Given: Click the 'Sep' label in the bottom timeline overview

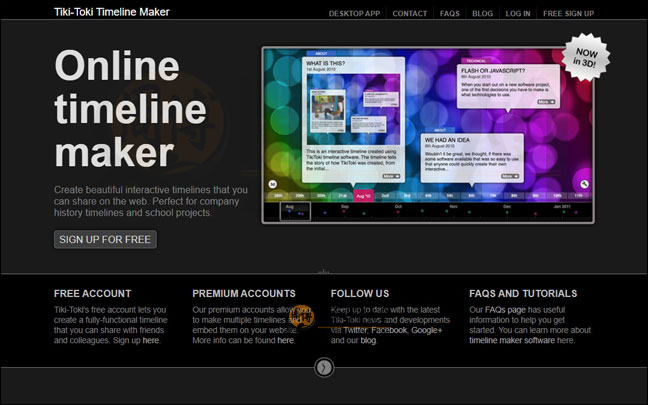Looking at the screenshot, I should pyautogui.click(x=345, y=206).
